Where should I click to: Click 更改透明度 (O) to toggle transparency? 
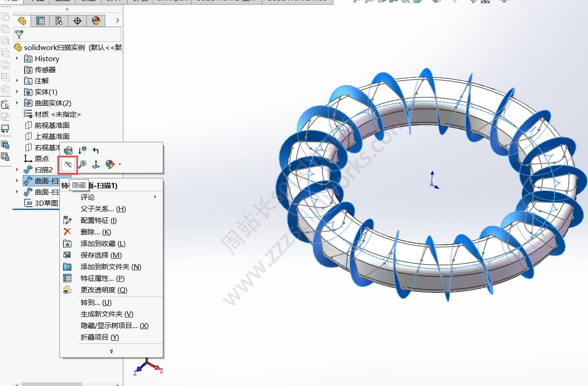click(x=103, y=290)
